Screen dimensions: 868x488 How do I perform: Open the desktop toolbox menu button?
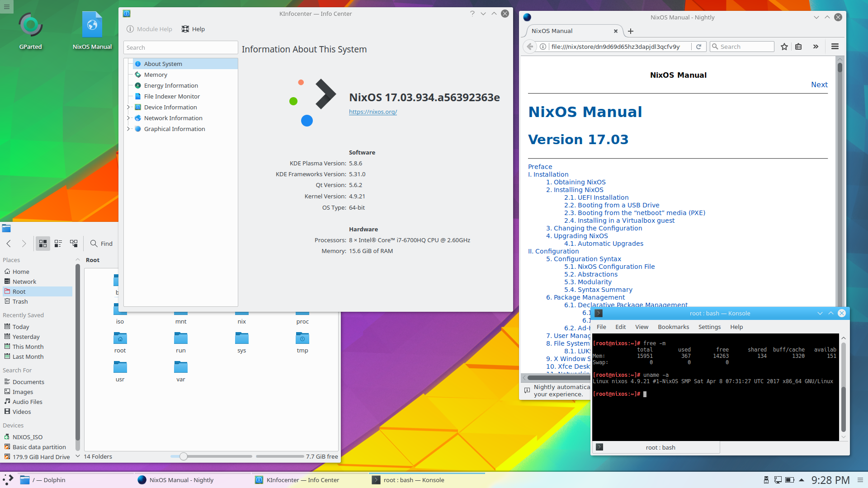[7, 7]
